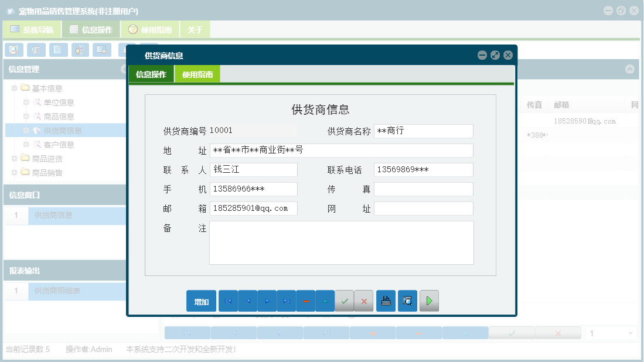Select 供货商信息 in 信息窗口 list
The width and height of the screenshot is (644, 362).
[x=77, y=216]
